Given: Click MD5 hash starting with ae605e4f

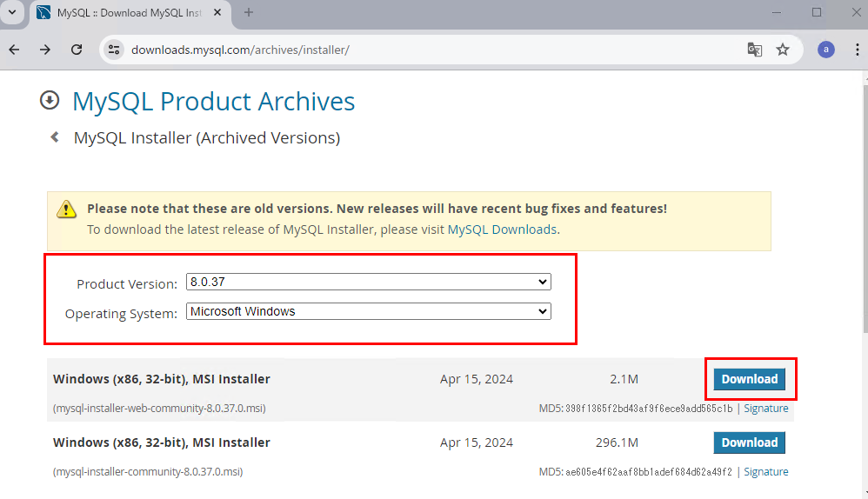Looking at the screenshot, I should click(x=649, y=472).
